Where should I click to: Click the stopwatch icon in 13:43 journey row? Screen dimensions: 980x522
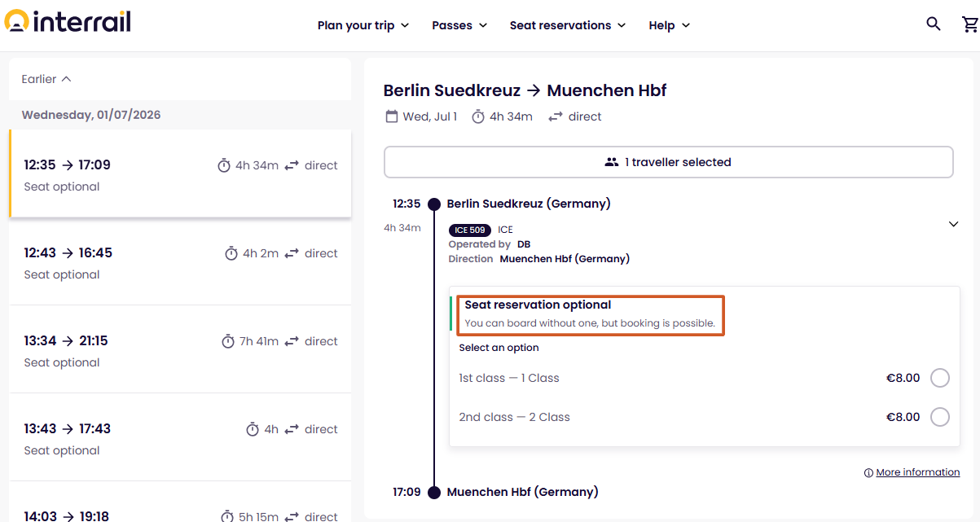253,429
